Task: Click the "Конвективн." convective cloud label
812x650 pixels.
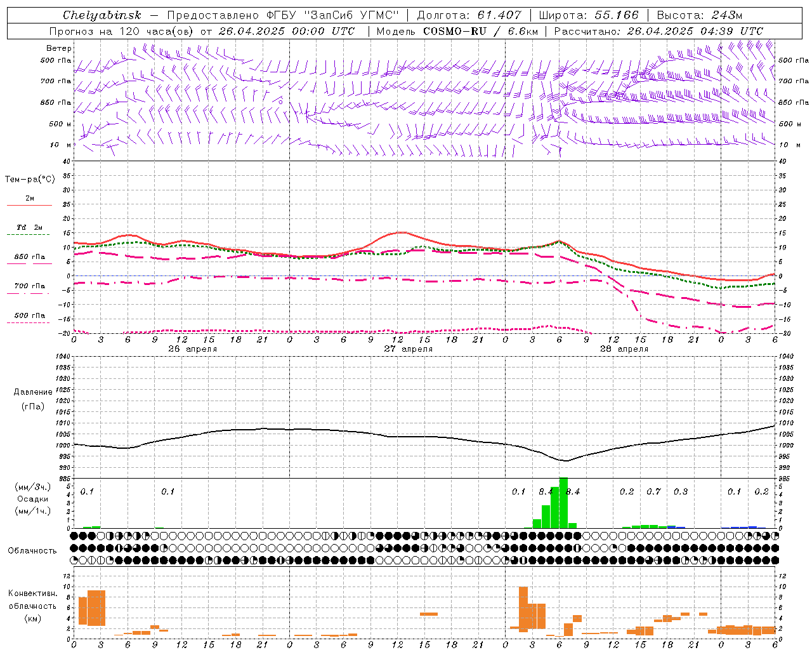Action: [x=33, y=594]
